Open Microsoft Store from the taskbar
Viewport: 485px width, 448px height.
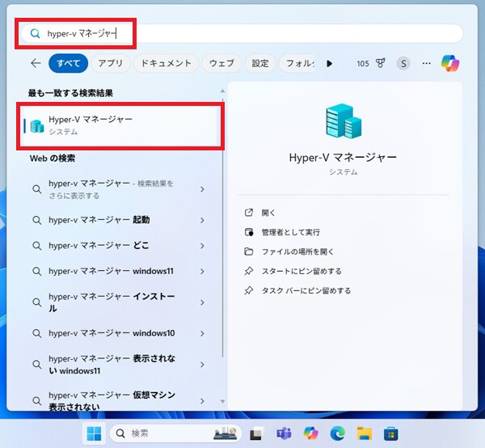(391, 433)
